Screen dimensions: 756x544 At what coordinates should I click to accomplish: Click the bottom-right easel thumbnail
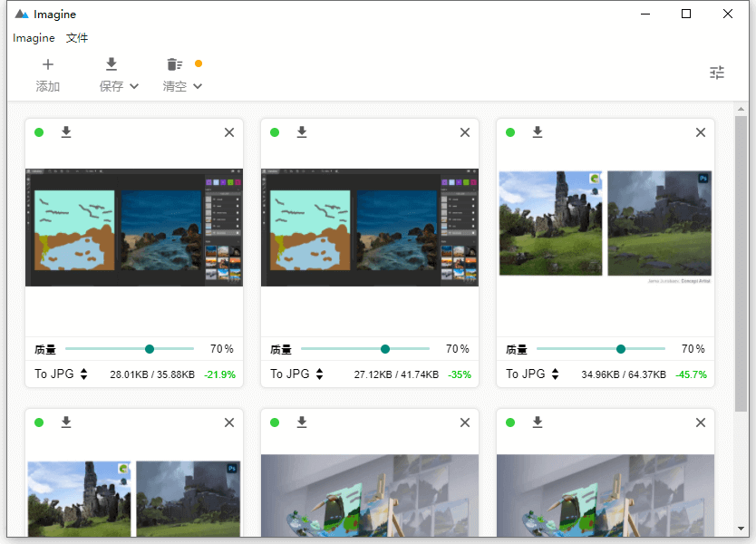606,495
